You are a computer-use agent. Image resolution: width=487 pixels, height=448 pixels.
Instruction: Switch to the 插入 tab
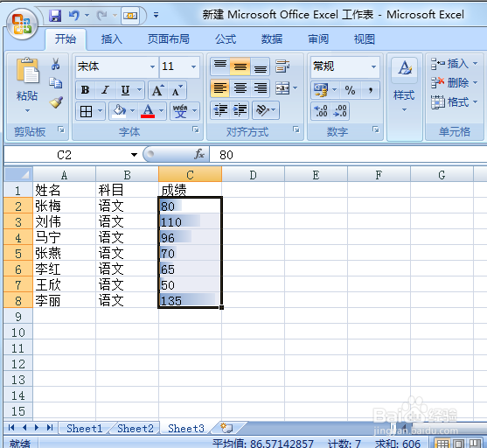pos(112,39)
